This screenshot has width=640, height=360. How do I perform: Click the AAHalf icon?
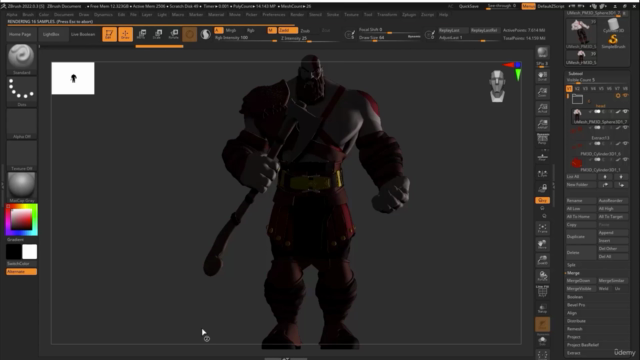pos(542,124)
